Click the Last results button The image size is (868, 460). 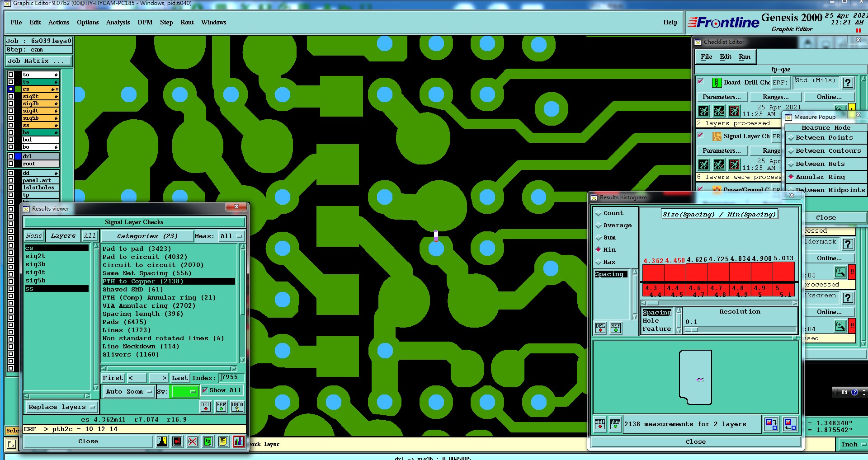(x=180, y=378)
